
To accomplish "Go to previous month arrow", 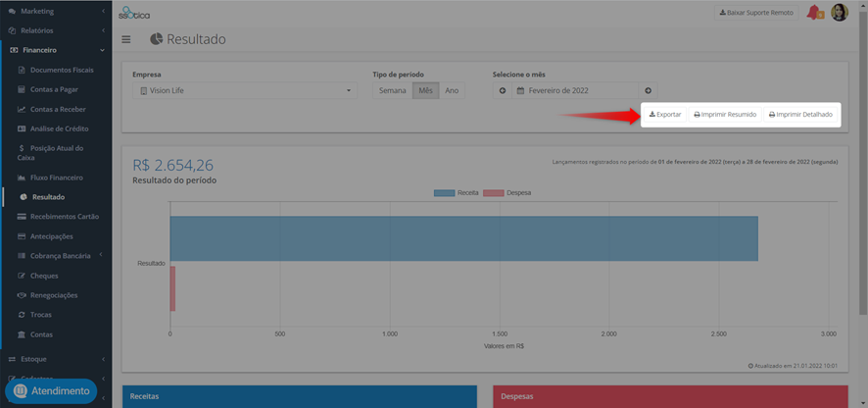I will 503,90.
